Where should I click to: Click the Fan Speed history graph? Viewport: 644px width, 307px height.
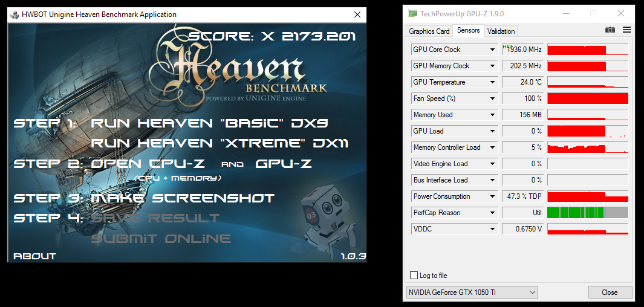588,99
